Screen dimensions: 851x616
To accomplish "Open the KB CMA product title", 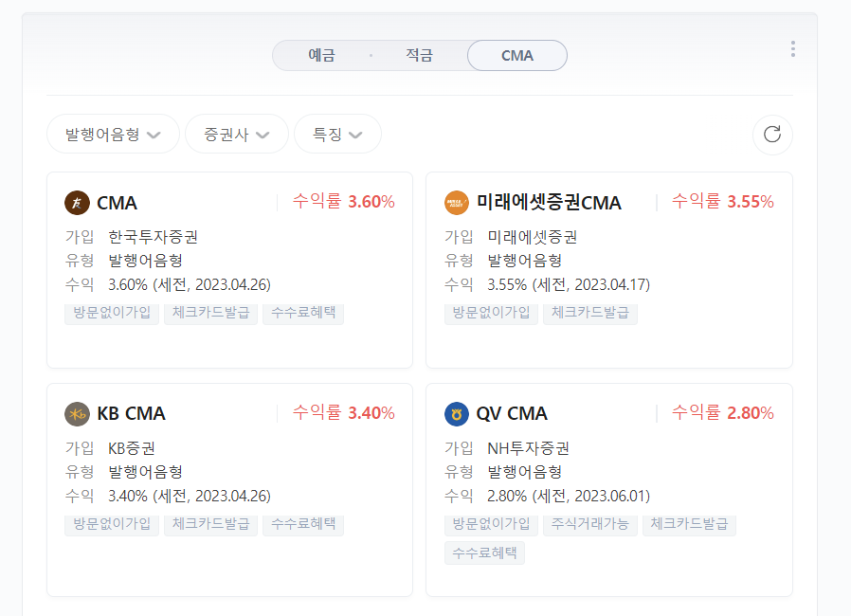I will [x=131, y=414].
